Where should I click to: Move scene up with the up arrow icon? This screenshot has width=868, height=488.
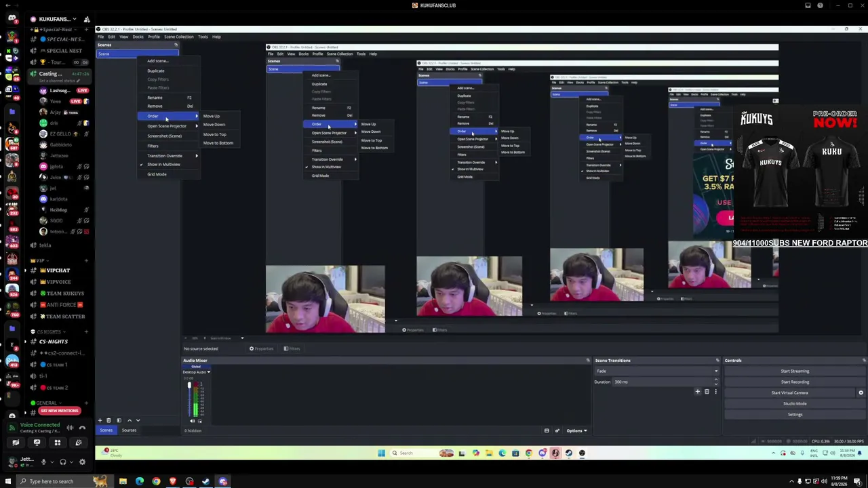(x=130, y=420)
